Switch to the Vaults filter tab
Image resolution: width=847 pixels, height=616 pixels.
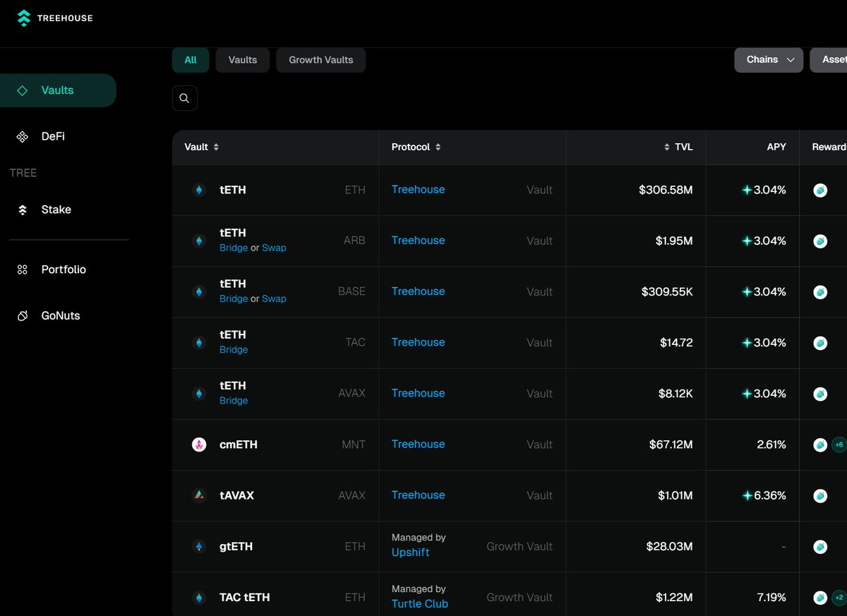pos(243,60)
